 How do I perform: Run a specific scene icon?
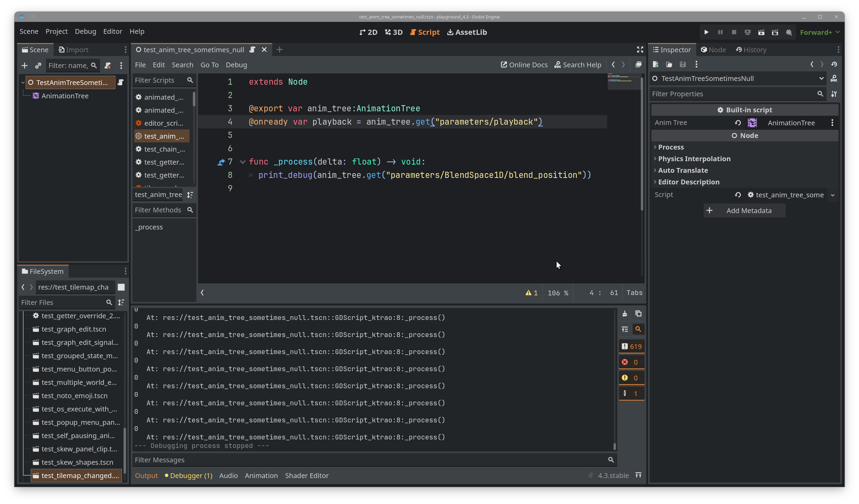775,32
